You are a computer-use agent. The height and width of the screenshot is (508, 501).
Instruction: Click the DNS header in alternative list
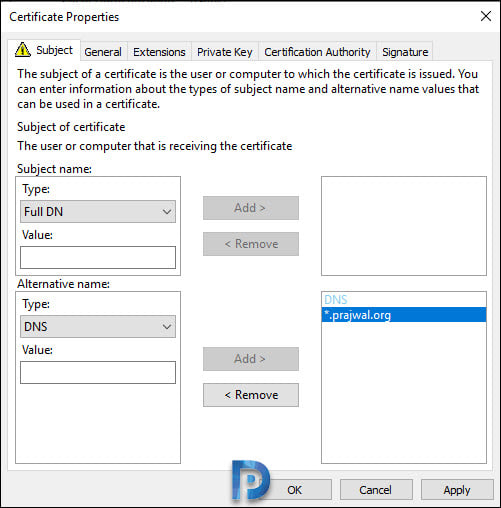coord(336,300)
